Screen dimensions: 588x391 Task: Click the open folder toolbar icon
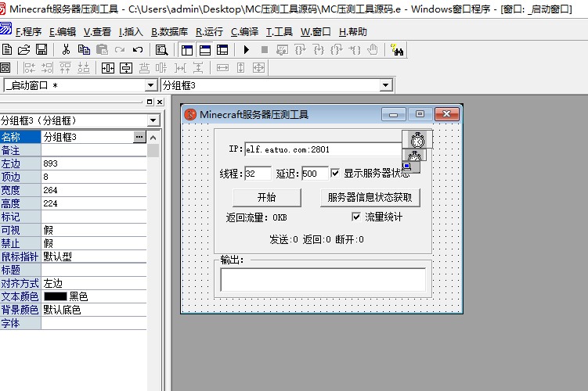pos(23,49)
